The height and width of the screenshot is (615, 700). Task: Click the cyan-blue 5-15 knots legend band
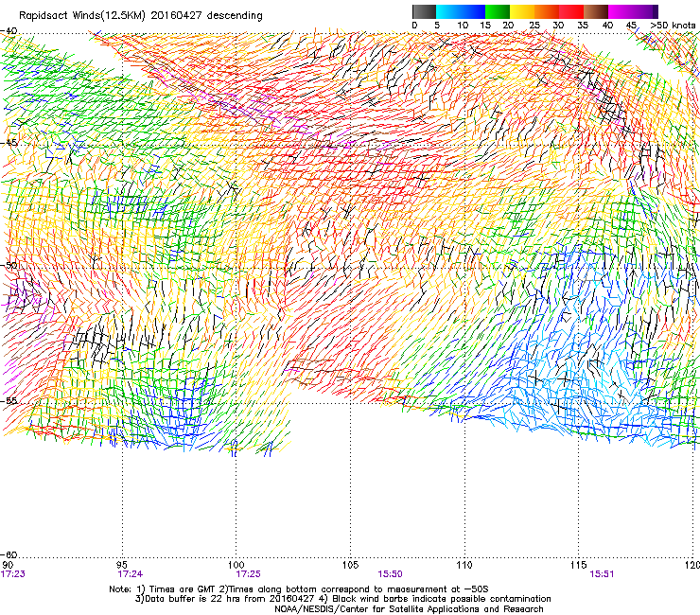(461, 11)
